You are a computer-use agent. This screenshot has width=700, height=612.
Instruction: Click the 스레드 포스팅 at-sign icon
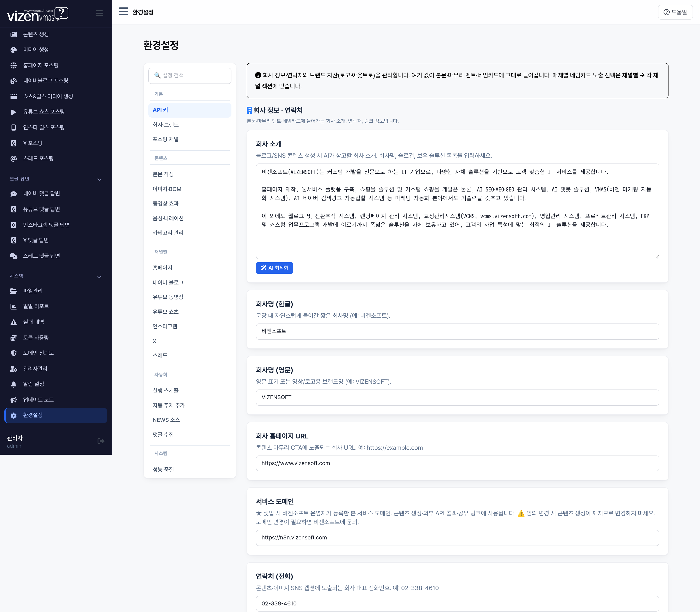[x=14, y=158]
